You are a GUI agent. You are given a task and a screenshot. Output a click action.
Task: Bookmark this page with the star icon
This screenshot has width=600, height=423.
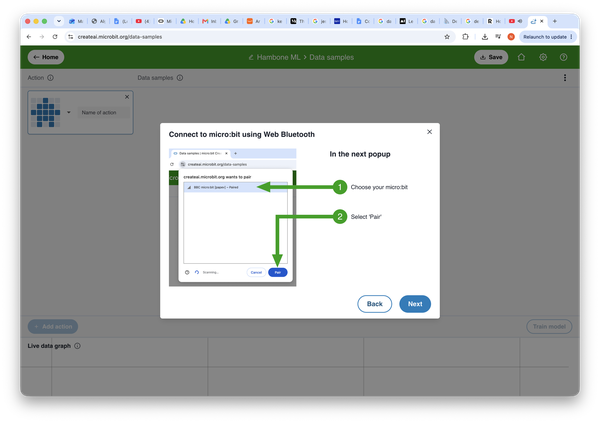coord(447,37)
